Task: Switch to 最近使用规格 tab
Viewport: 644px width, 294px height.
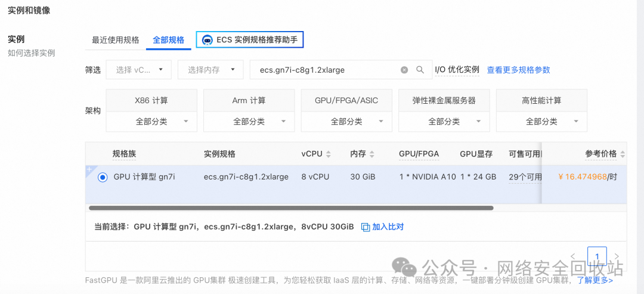Action: click(116, 40)
